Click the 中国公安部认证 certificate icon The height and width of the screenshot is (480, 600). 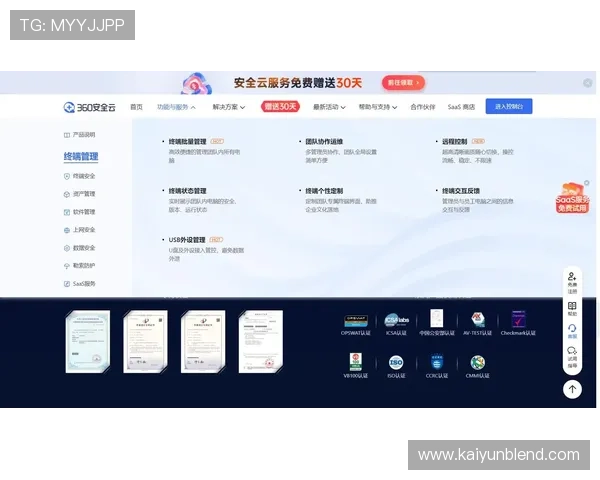point(437,318)
